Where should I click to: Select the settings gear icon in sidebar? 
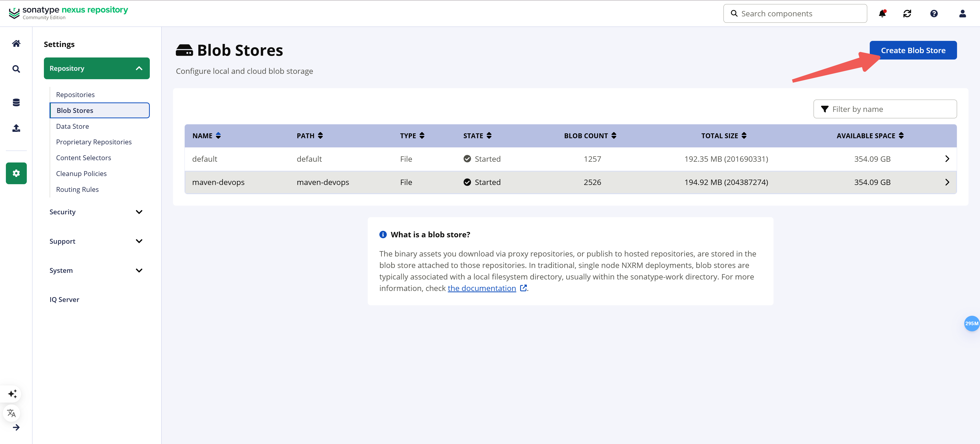pyautogui.click(x=16, y=173)
